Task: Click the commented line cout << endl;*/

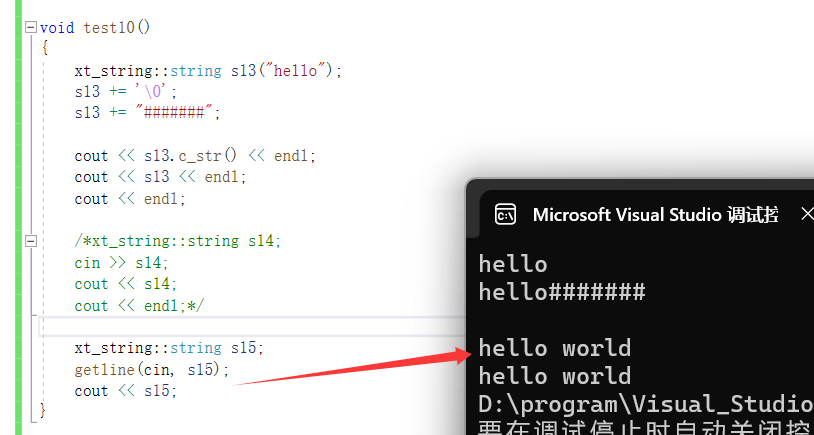Action: [139, 306]
